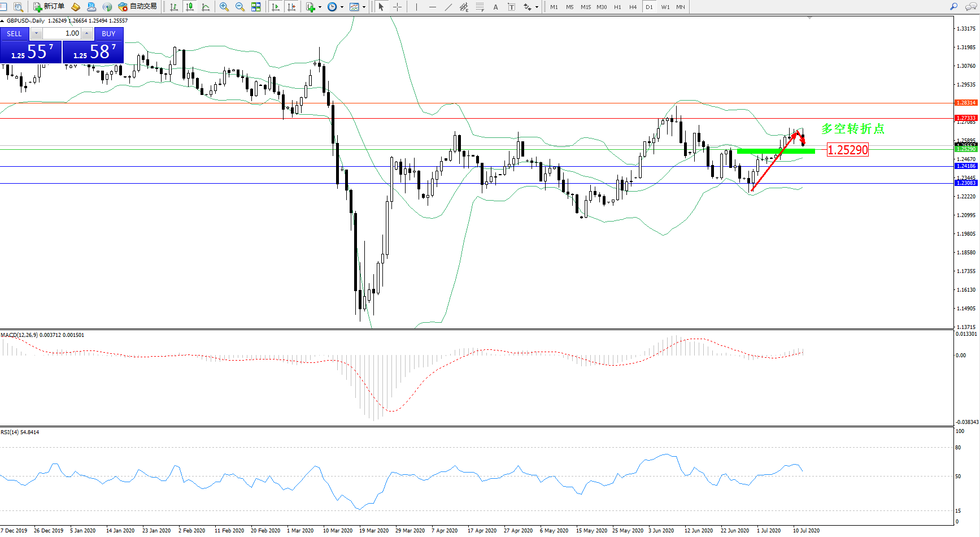Toggle AutoTrading (自动交易) button

(x=137, y=7)
